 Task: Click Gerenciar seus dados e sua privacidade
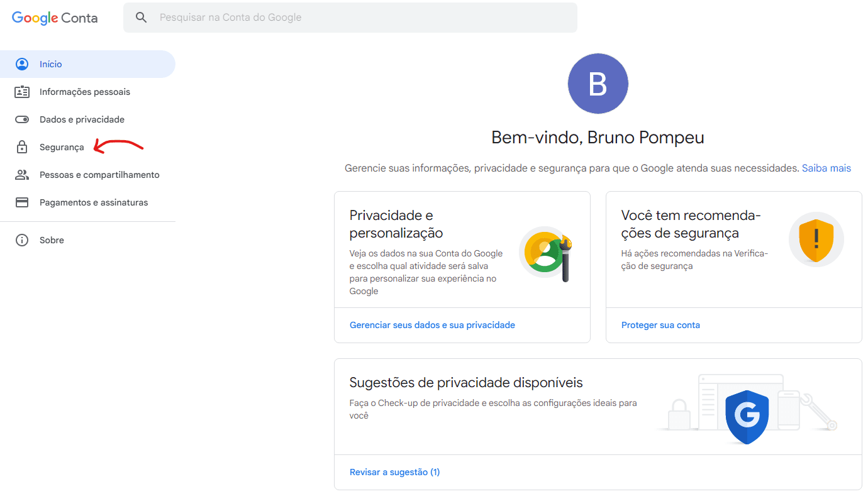[x=432, y=325]
